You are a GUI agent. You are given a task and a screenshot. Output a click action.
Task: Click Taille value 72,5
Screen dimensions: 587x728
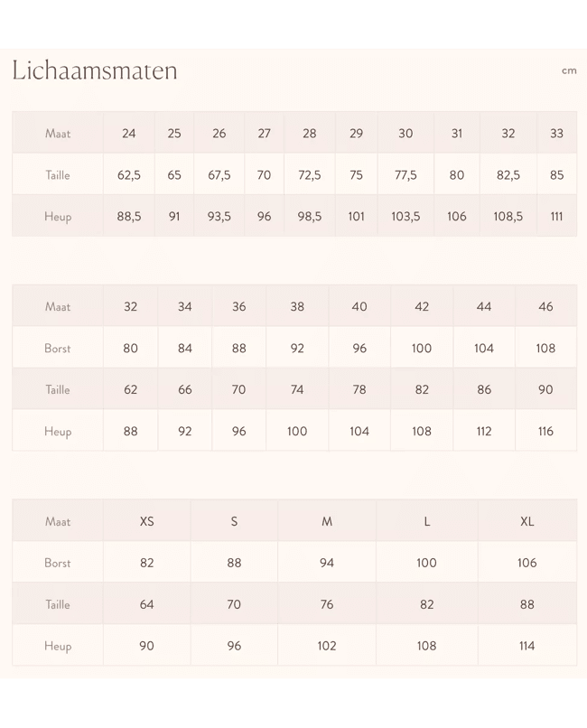[x=309, y=175]
